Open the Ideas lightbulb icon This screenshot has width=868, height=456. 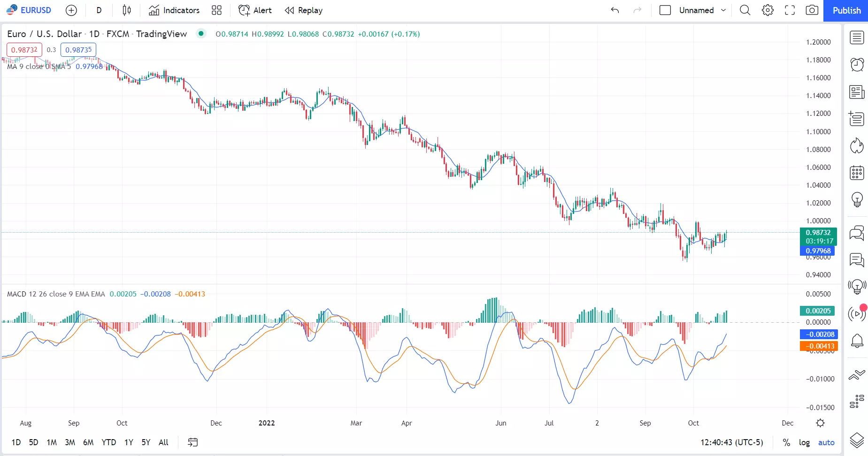857,200
